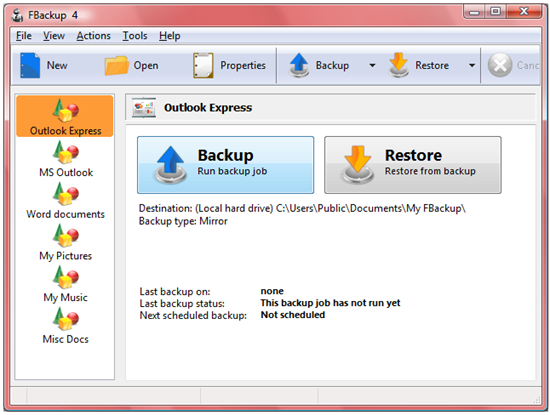The image size is (550, 415).
Task: Open the Actions menu
Action: pos(93,36)
